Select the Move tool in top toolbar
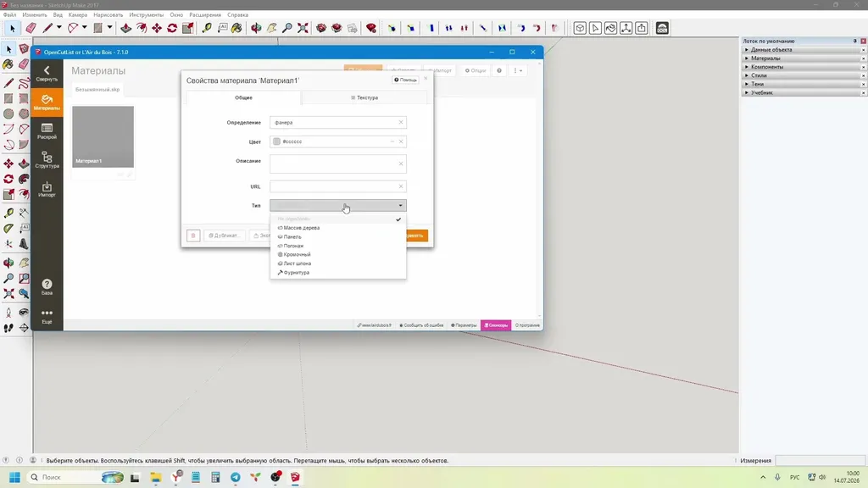 click(157, 28)
